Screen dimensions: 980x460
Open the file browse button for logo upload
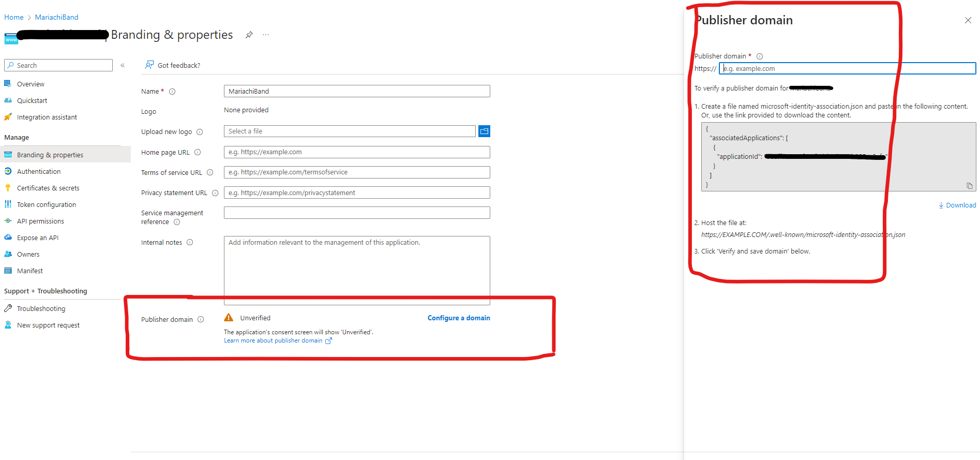[484, 131]
